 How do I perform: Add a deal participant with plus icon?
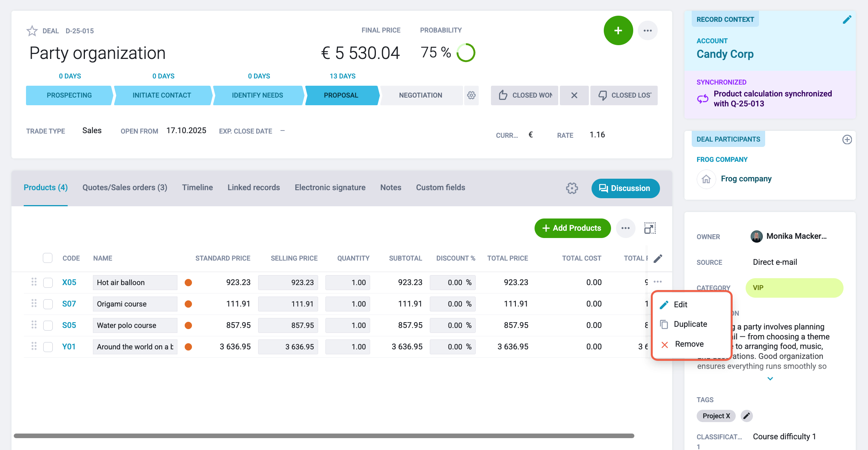[x=847, y=140]
